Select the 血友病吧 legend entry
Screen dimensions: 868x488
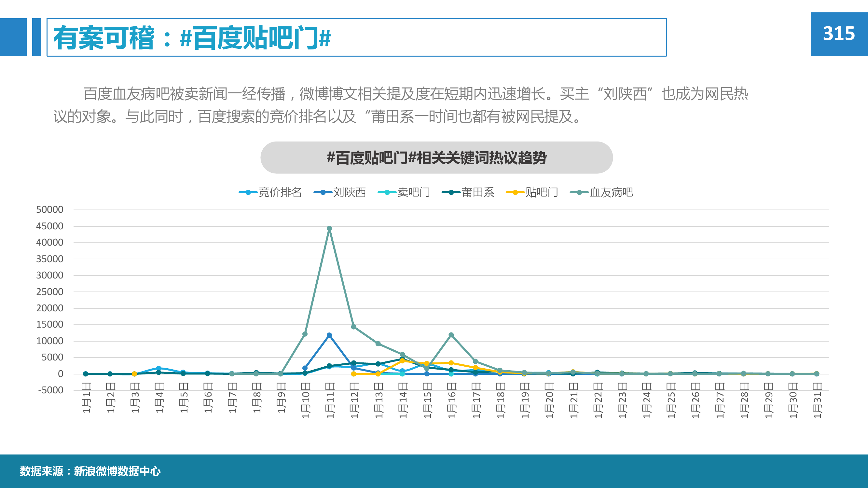601,192
